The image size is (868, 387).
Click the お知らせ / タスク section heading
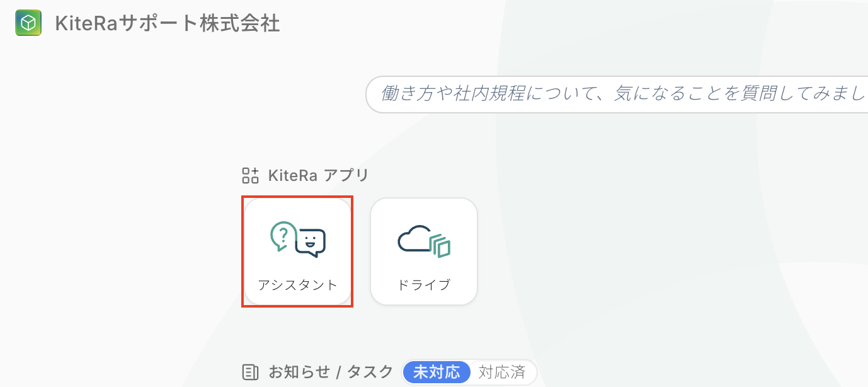[331, 372]
